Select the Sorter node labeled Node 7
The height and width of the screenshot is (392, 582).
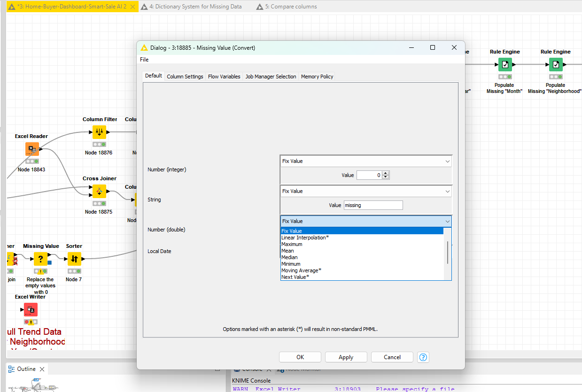tap(74, 259)
